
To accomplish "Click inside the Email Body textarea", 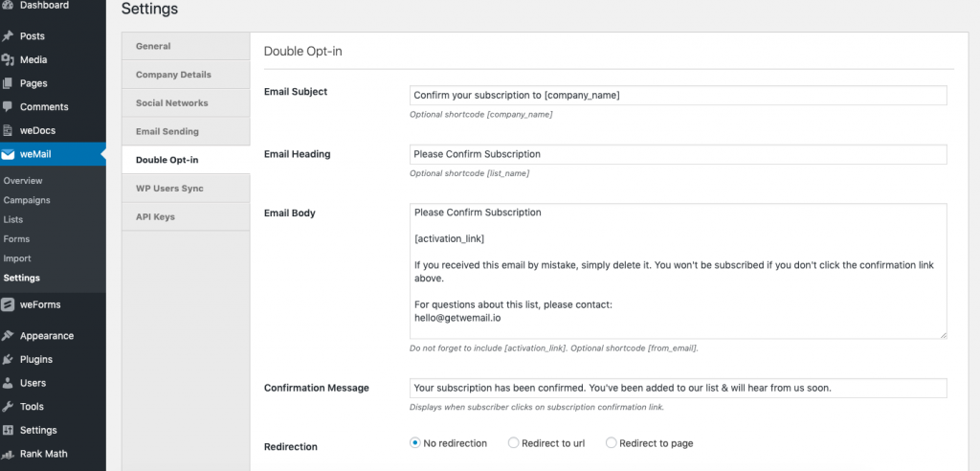I will (x=679, y=271).
